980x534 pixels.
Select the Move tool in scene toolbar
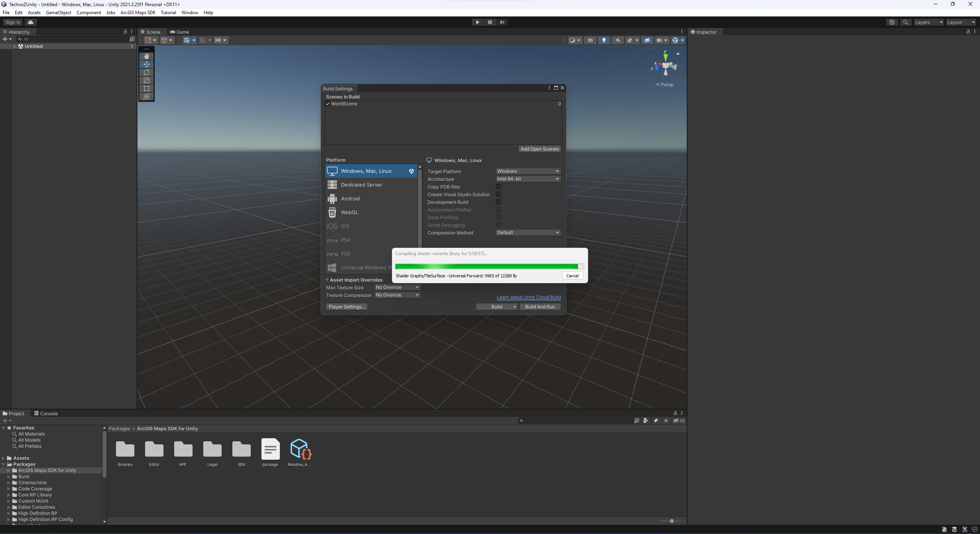coord(146,64)
